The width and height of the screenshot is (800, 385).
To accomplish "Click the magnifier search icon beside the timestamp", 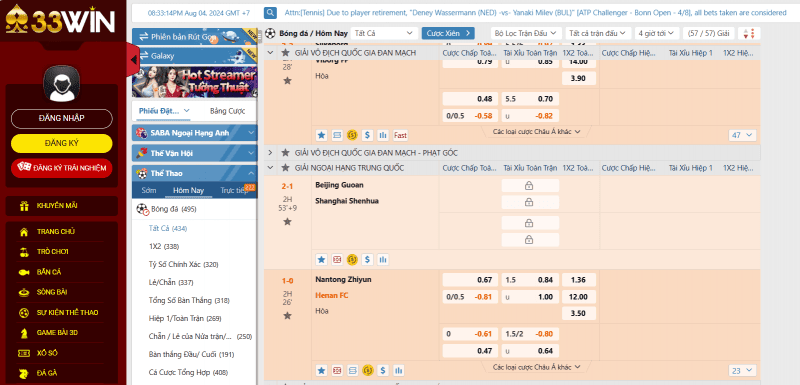I will coord(270,12).
